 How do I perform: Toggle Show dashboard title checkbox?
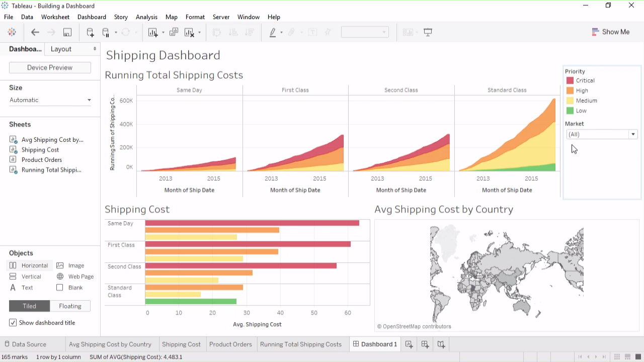(13, 323)
